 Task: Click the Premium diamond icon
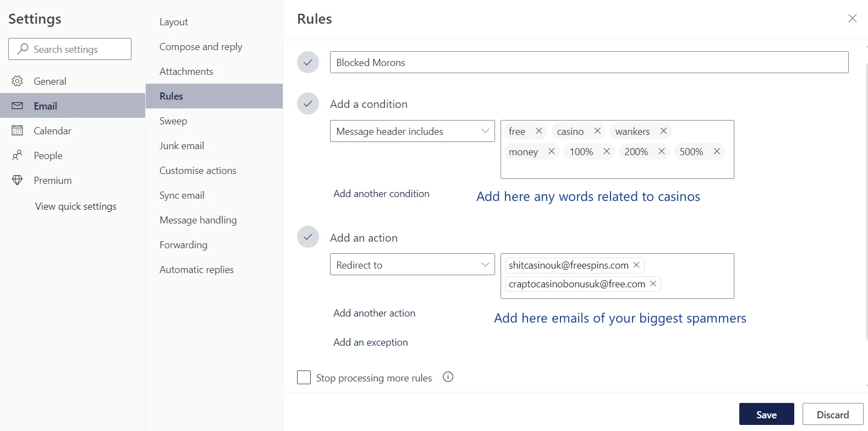click(18, 180)
